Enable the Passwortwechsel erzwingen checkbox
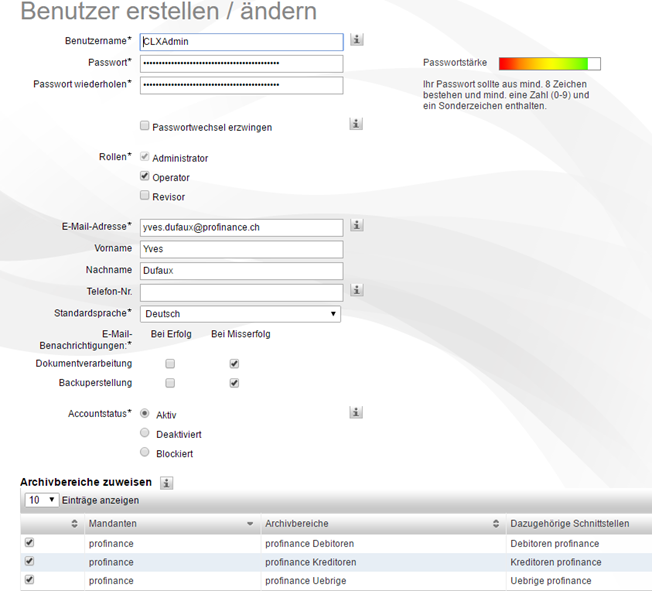652x591 pixels. [145, 126]
